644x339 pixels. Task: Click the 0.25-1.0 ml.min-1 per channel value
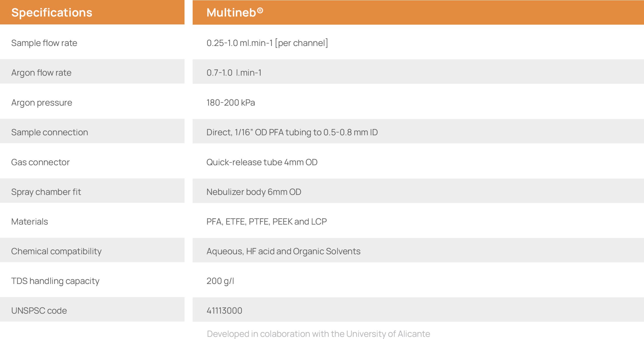pos(267,43)
